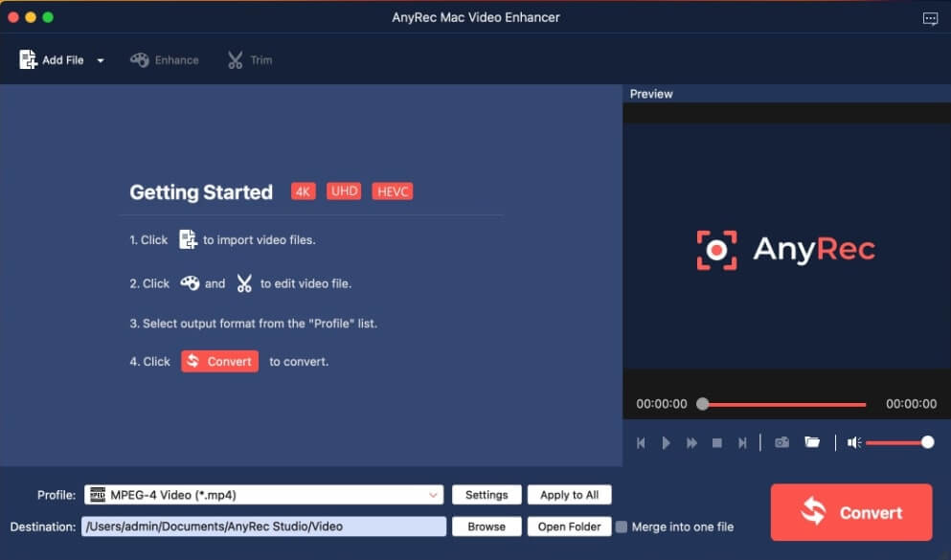The image size is (951, 560).
Task: Click the Add File toolbar icon
Action: (x=28, y=59)
